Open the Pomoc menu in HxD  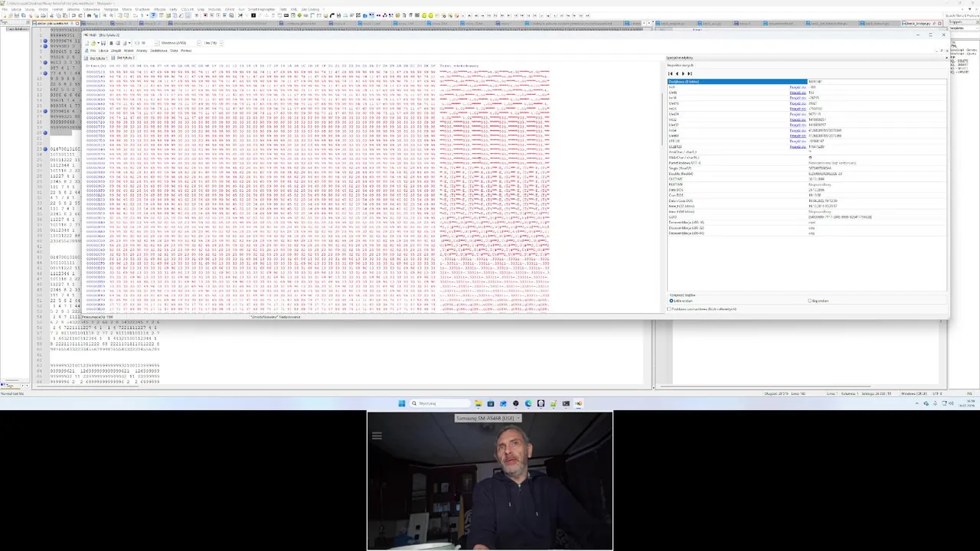[186, 51]
